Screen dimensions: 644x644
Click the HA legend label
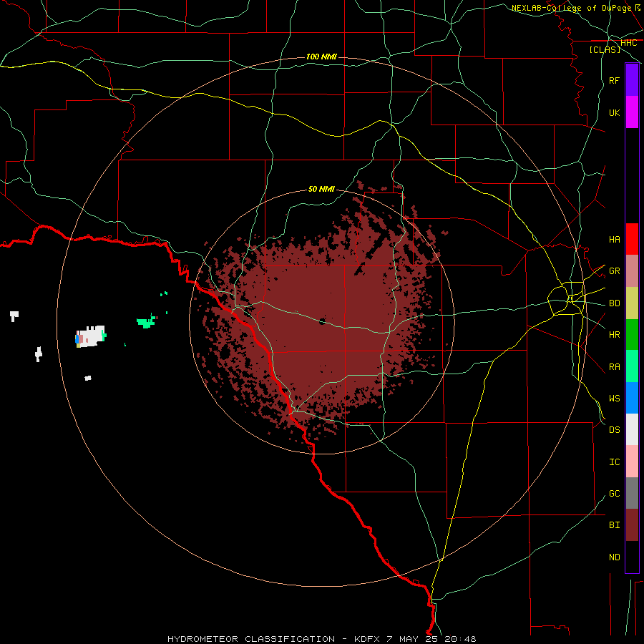(x=615, y=239)
